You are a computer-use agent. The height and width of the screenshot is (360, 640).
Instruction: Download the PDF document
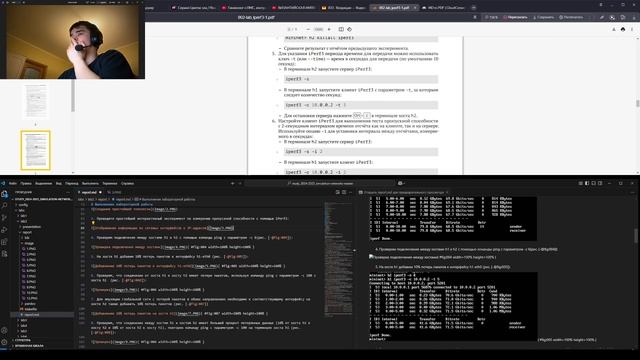pyautogui.click(x=613, y=29)
